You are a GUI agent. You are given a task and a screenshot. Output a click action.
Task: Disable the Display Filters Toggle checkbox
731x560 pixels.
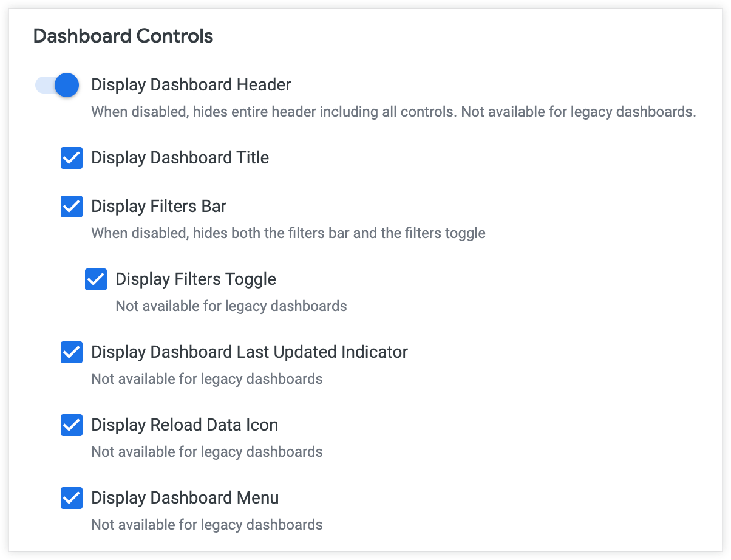[x=96, y=279]
